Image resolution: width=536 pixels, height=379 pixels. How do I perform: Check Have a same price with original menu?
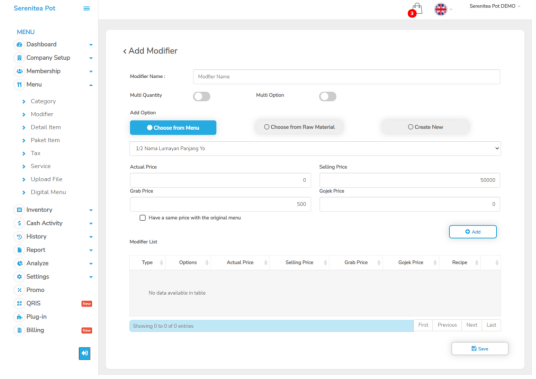click(x=143, y=218)
